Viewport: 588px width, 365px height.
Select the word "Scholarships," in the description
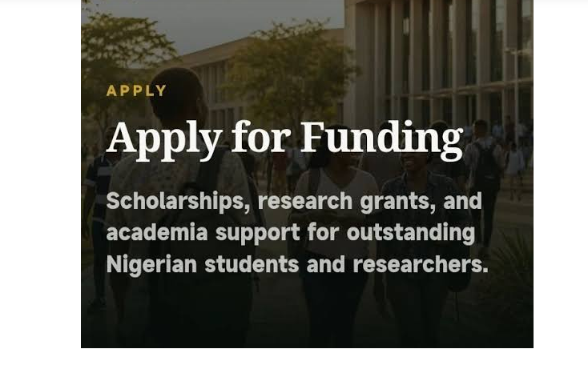(x=178, y=202)
